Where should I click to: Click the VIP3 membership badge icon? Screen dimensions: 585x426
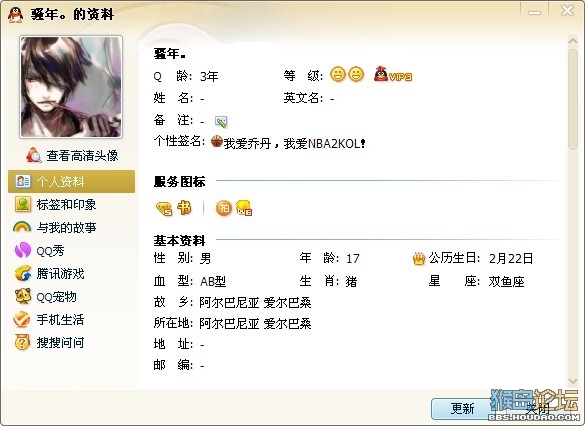pos(392,74)
